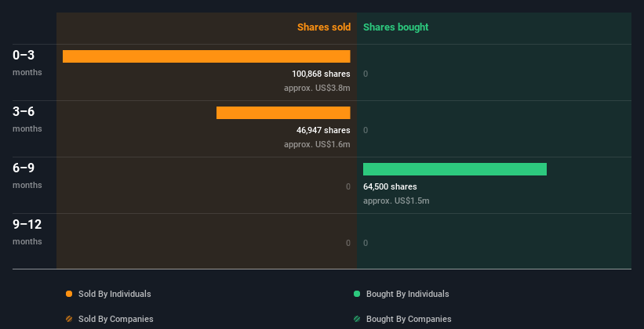This screenshot has width=644, height=329.
Task: Click the zero sold value in 6–9 months row
Action: click(347, 186)
